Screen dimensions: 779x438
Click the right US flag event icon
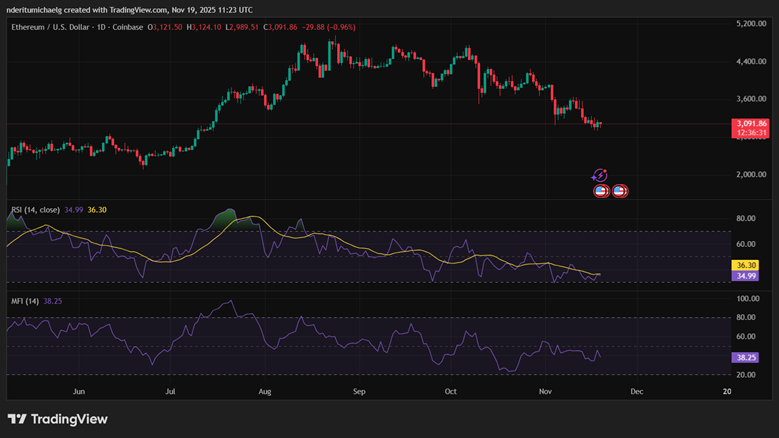(x=619, y=190)
